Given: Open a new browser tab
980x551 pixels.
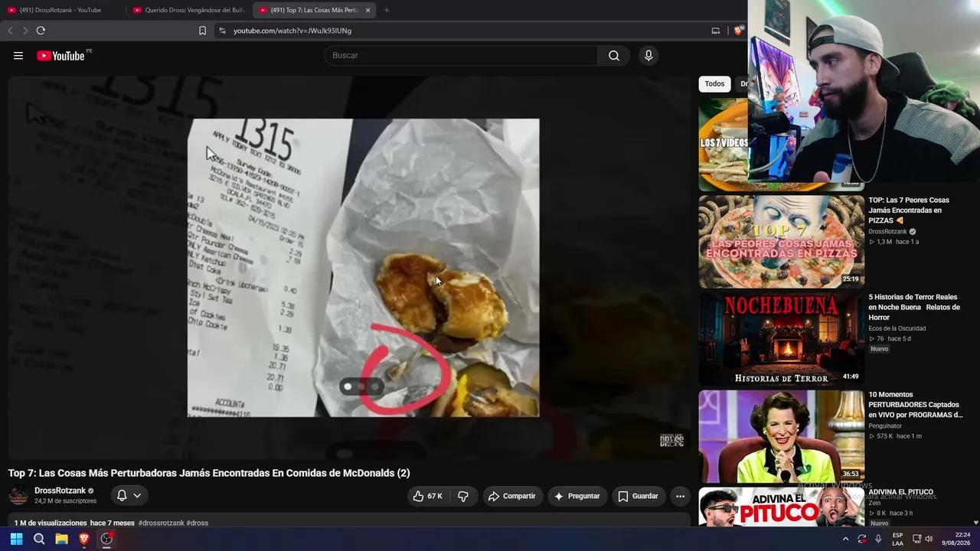Looking at the screenshot, I should coord(387,10).
